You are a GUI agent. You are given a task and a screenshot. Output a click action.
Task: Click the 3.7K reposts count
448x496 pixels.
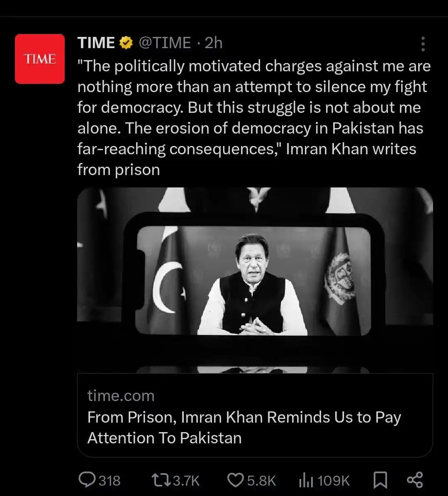tap(186, 481)
